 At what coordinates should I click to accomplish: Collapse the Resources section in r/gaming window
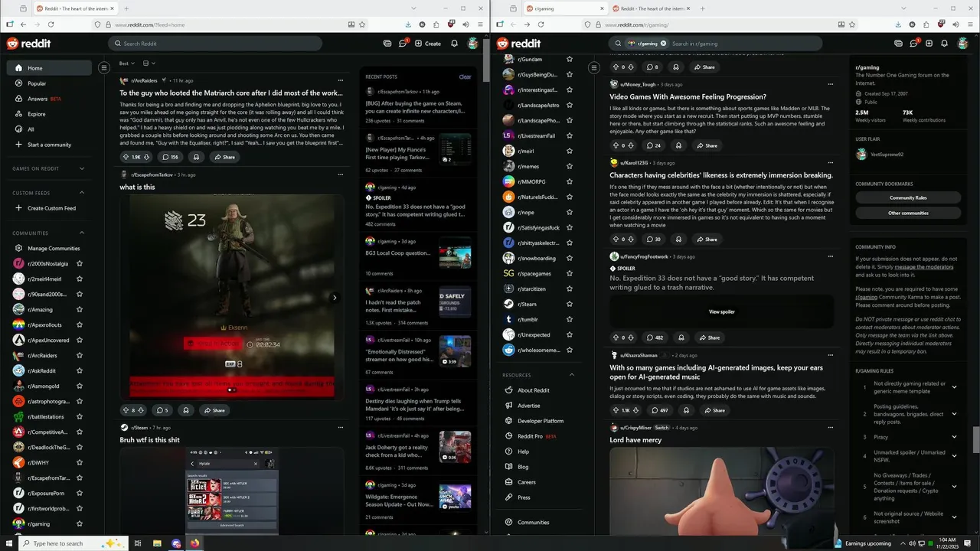point(571,375)
